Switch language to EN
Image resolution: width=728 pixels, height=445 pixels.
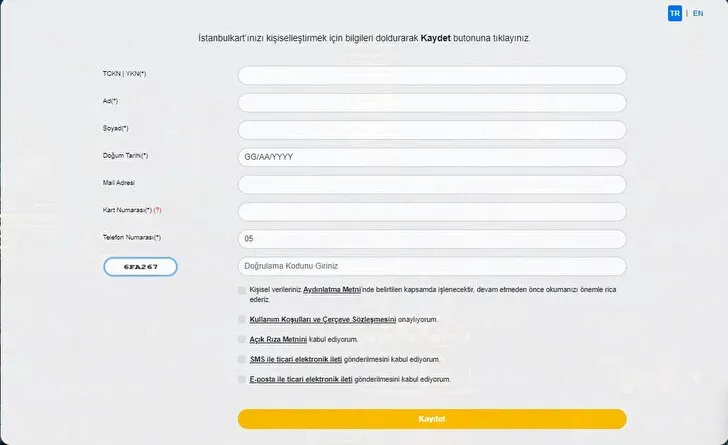[698, 13]
